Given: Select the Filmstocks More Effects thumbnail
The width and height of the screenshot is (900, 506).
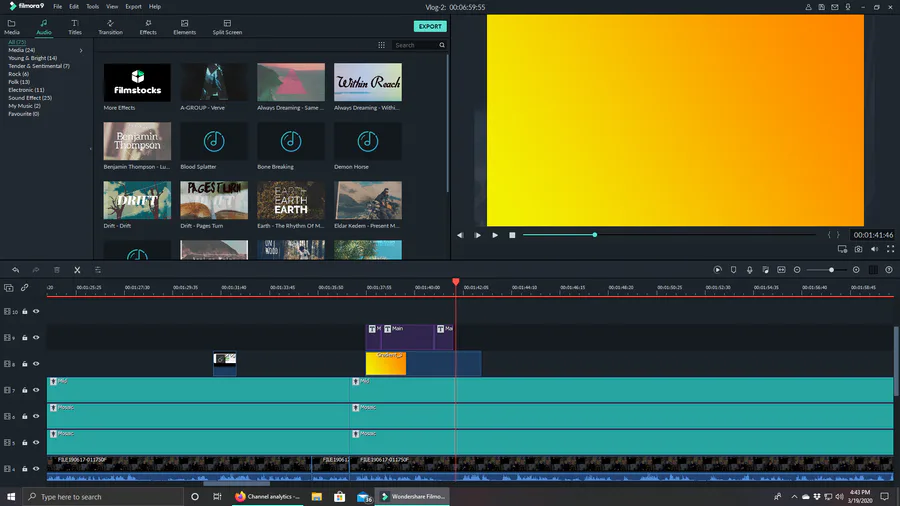Looking at the screenshot, I should (x=137, y=83).
